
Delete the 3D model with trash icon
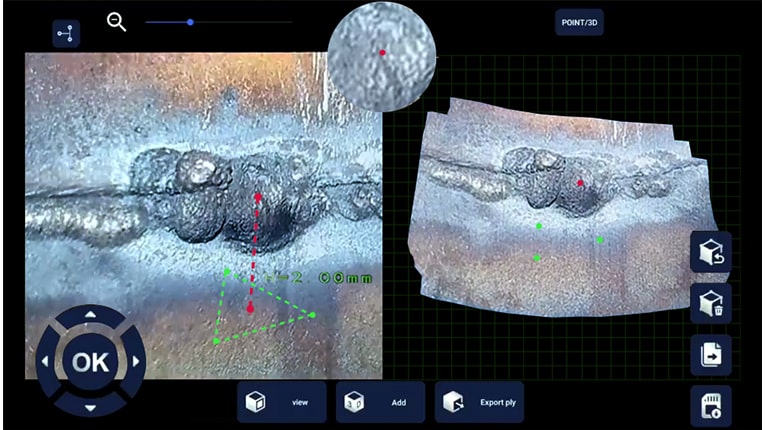tap(710, 303)
